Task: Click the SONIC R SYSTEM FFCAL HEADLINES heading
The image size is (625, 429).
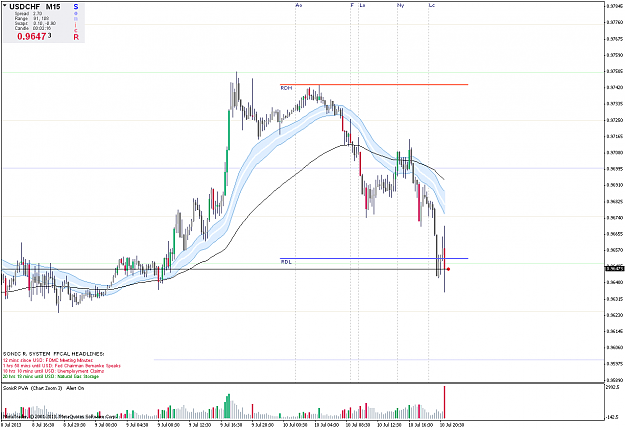Action: point(53,354)
